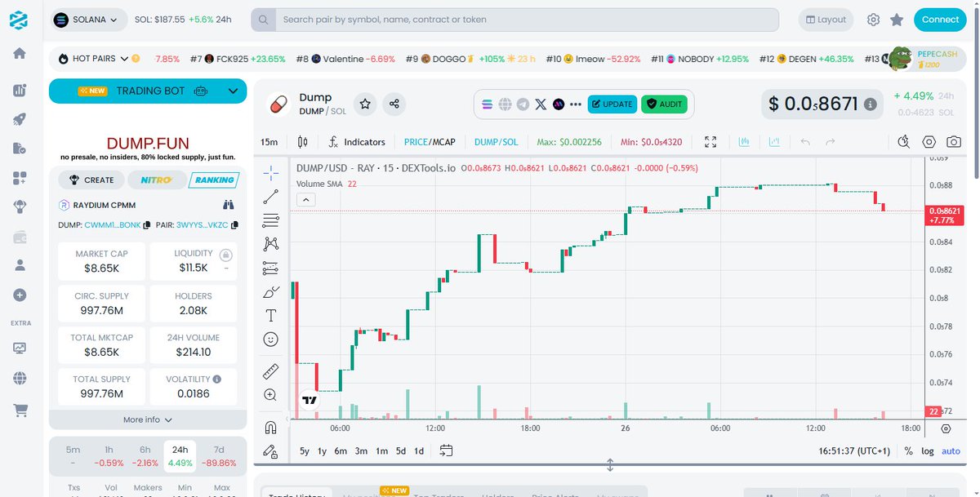Toggle percent scale on the chart
The height and width of the screenshot is (497, 980).
point(909,450)
